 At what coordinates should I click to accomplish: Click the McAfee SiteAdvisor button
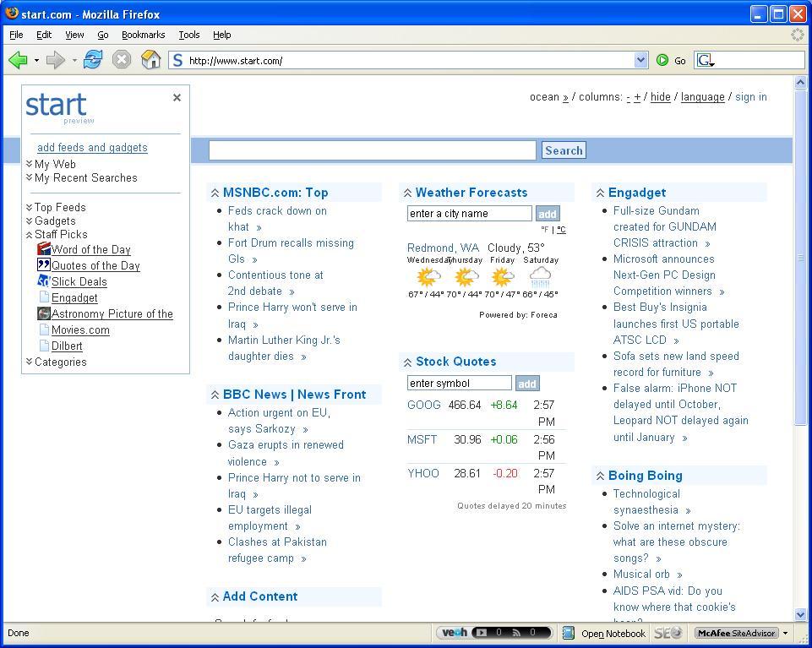(737, 633)
